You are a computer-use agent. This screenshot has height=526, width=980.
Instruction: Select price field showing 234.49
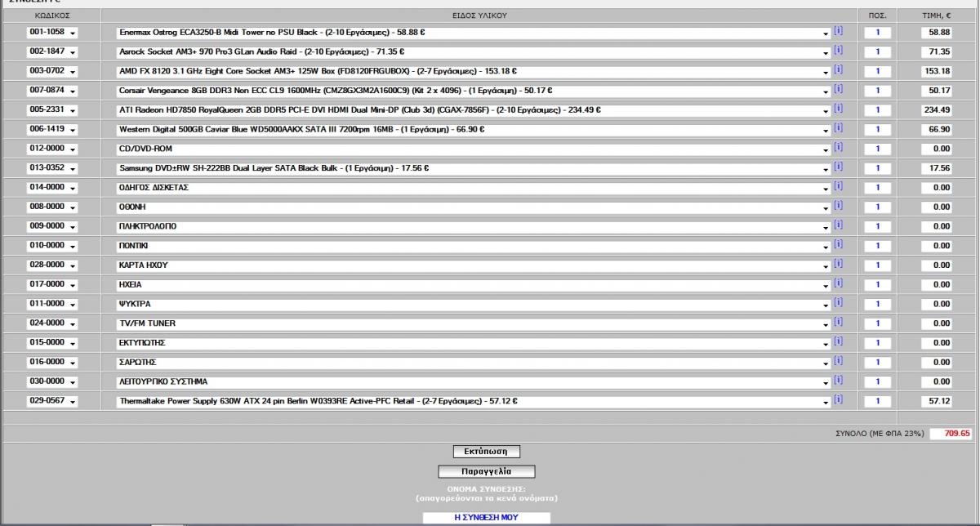pyautogui.click(x=935, y=110)
